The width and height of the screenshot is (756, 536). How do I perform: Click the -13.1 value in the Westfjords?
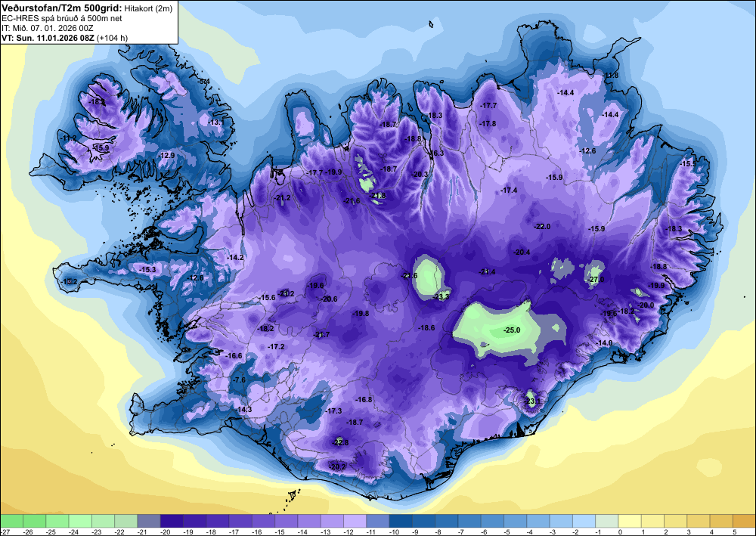[216, 122]
